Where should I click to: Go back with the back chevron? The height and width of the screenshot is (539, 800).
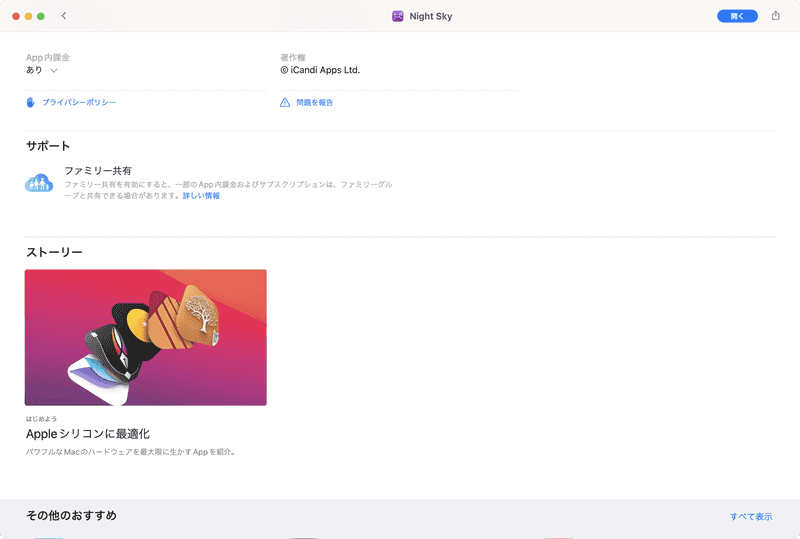tap(64, 16)
